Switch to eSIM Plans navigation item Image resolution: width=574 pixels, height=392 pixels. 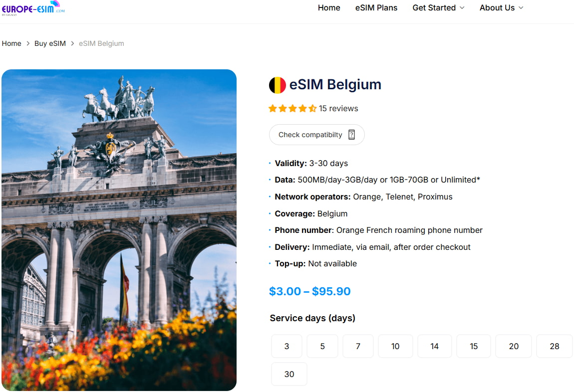point(376,7)
